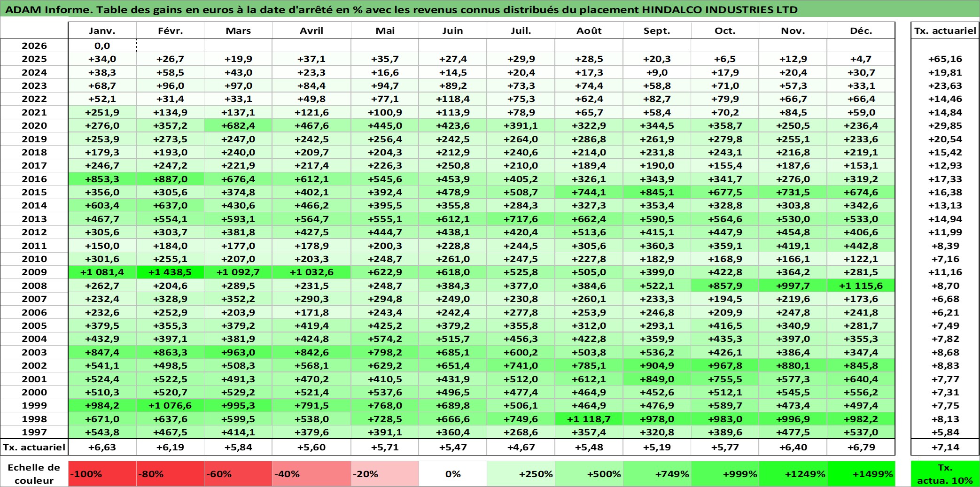Select the '+1 438,5' cell
Viewport: 980px width, 487px height.
tap(170, 272)
